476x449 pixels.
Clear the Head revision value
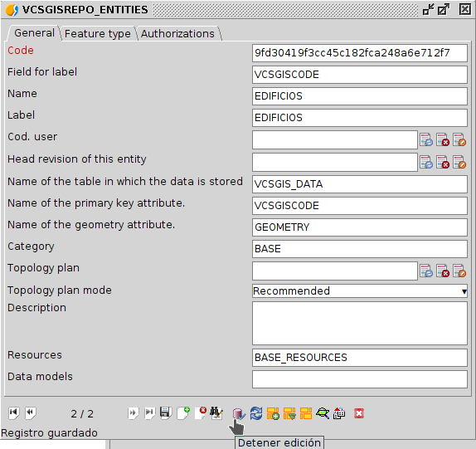click(443, 162)
